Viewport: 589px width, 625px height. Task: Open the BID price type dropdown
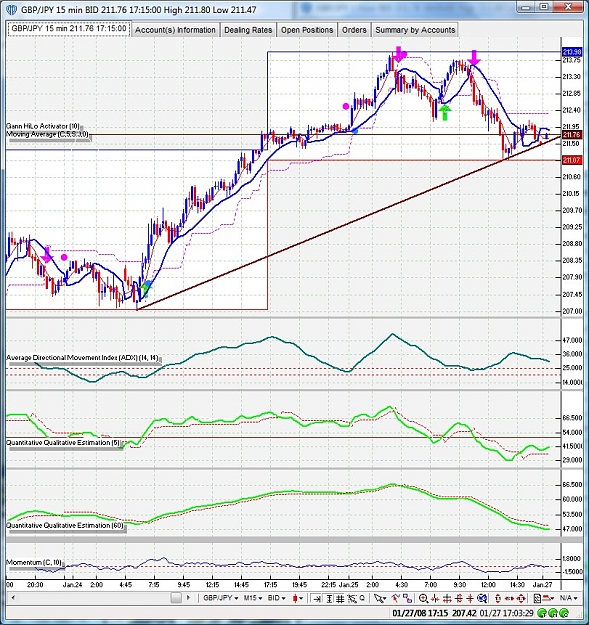[x=277, y=598]
